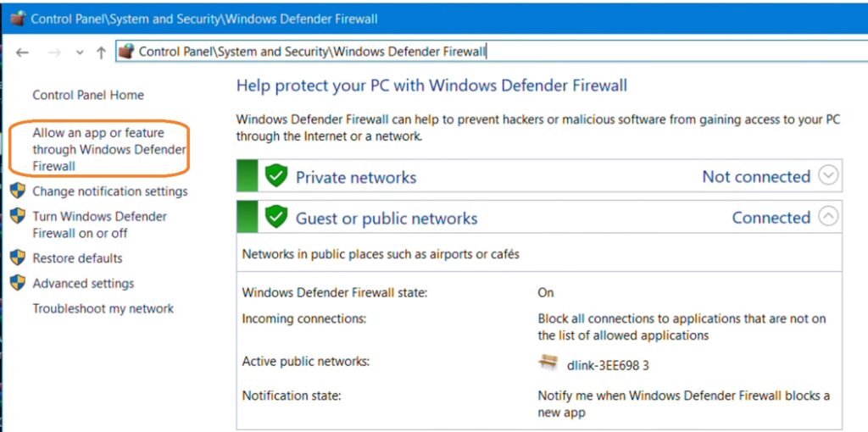The width and height of the screenshot is (868, 432).
Task: Open Change notification settings
Action: [x=110, y=191]
